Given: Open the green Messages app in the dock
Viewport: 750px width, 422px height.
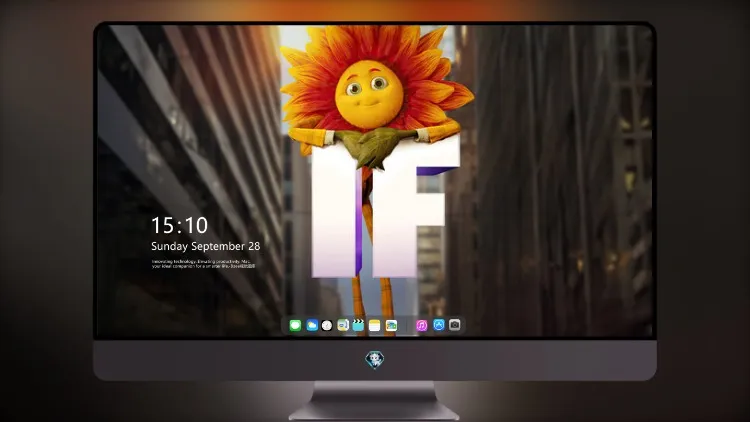Looking at the screenshot, I should pos(295,325).
